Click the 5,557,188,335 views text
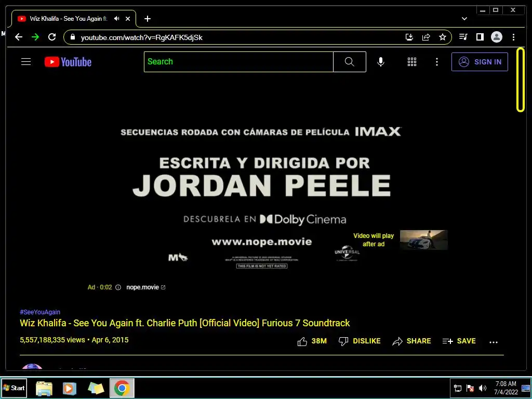532x399 pixels. 52,340
